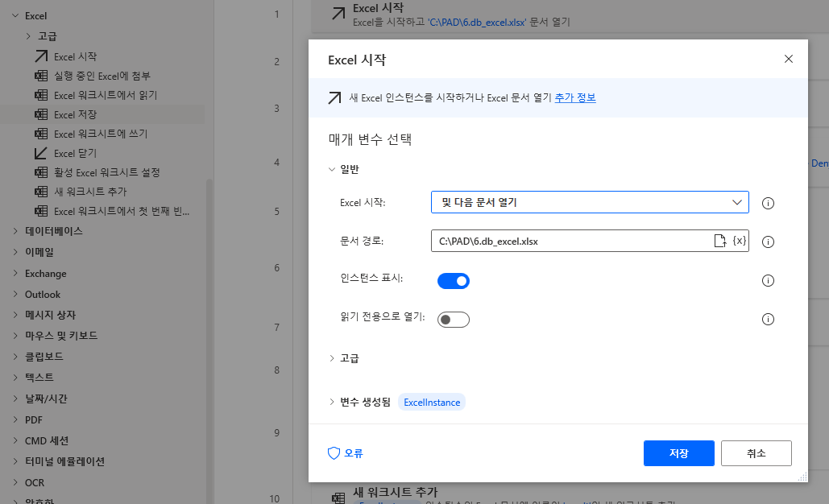Click the Excel 저장 action icon
Viewport: 829px width, 504px height.
click(41, 114)
